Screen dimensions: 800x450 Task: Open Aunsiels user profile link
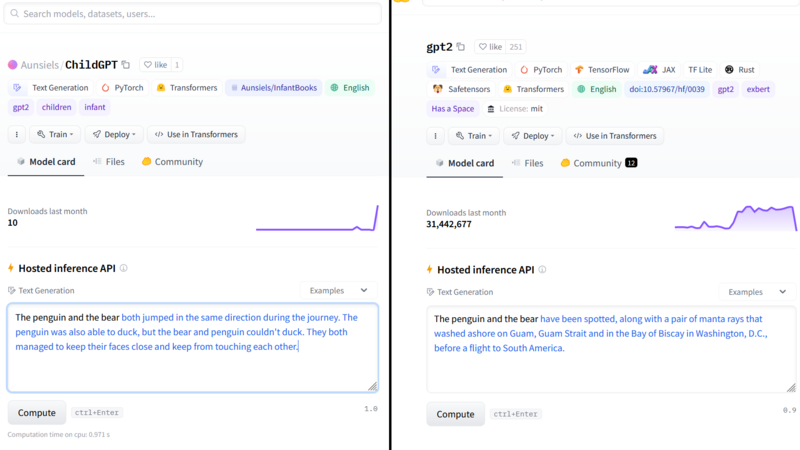point(40,65)
